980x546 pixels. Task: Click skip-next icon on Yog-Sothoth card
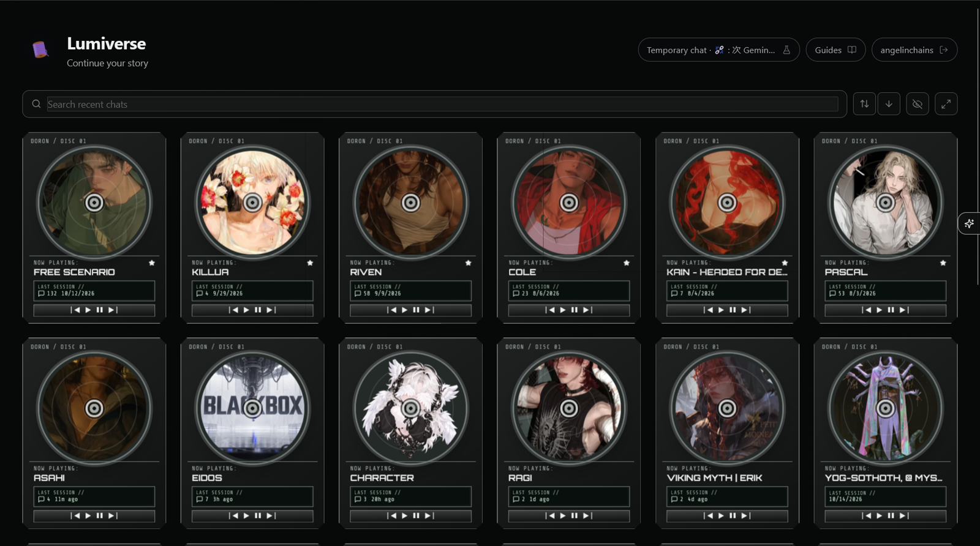coord(904,515)
